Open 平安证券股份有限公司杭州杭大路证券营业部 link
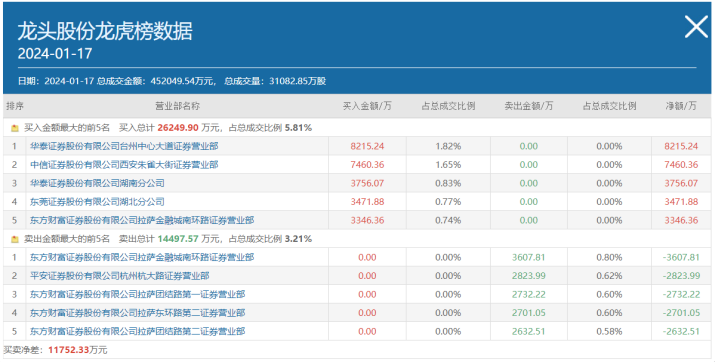This screenshot has width=715, height=362. (119, 276)
